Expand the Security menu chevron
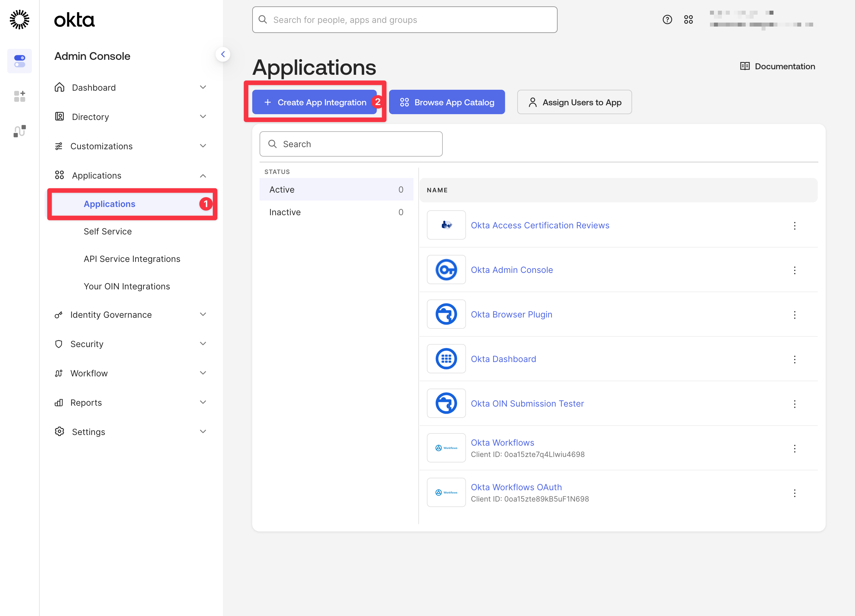 (x=203, y=344)
